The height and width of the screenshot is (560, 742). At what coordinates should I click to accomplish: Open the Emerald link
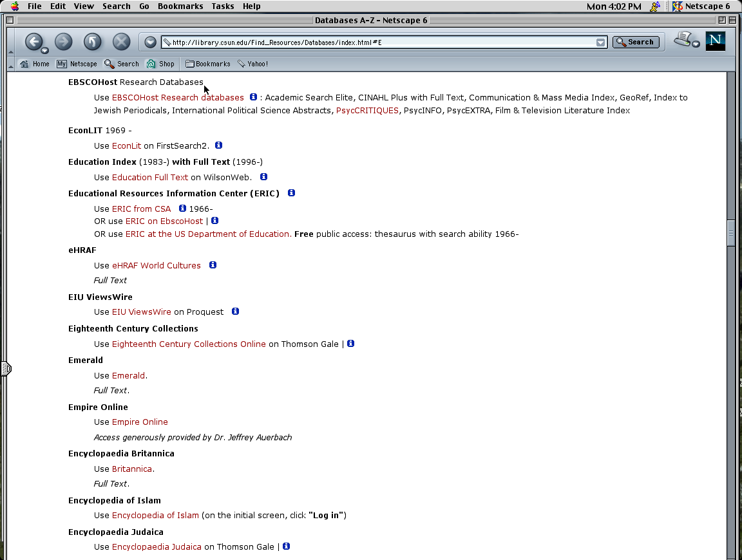[x=128, y=375]
